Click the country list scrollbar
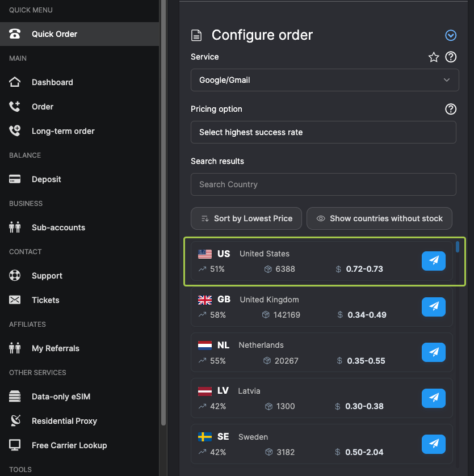The width and height of the screenshot is (474, 476). pyautogui.click(x=458, y=247)
